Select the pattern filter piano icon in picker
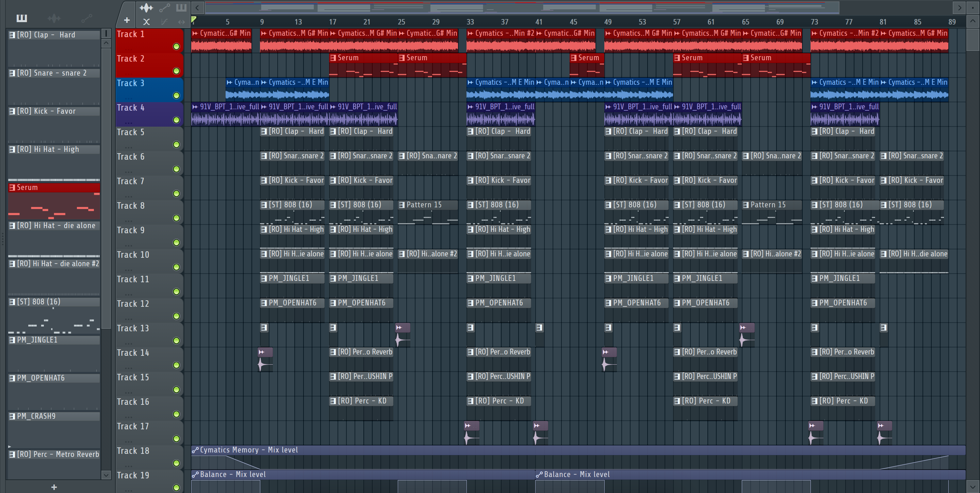 (x=22, y=18)
